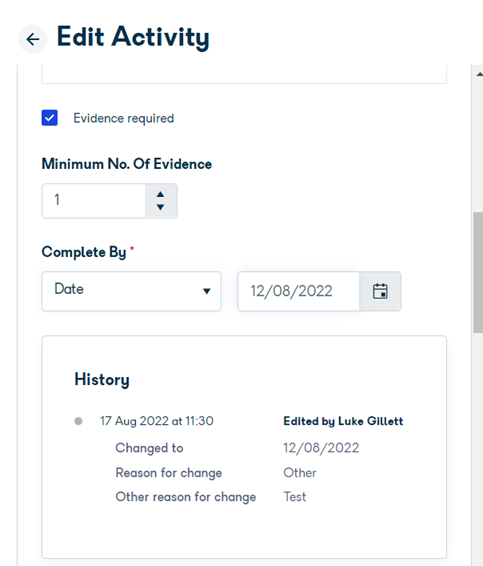The width and height of the screenshot is (483, 566).
Task: Decrease minimum evidence with down arrow
Action: click(161, 207)
